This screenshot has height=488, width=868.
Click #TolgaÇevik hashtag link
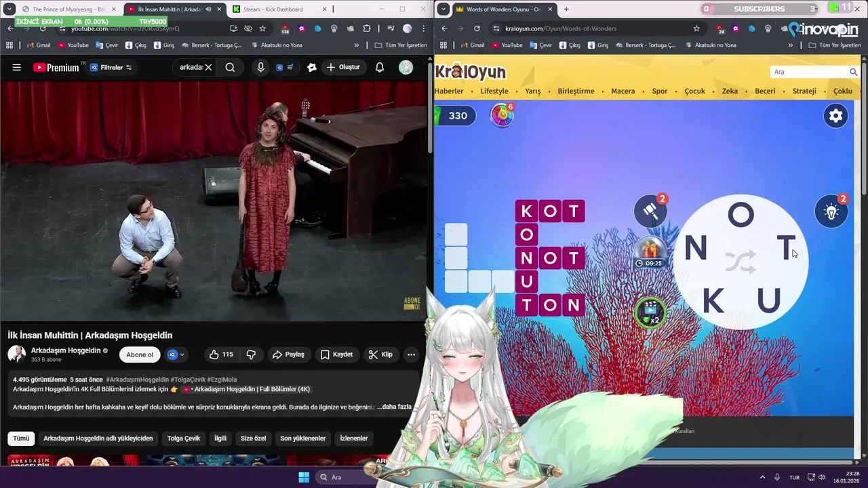[187, 380]
